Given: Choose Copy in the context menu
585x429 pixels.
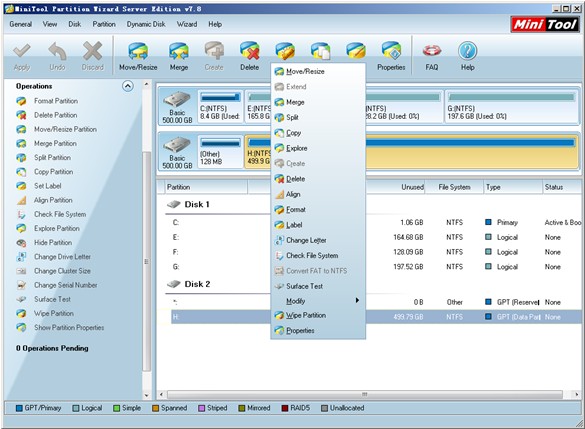Looking at the screenshot, I should pos(318,133).
